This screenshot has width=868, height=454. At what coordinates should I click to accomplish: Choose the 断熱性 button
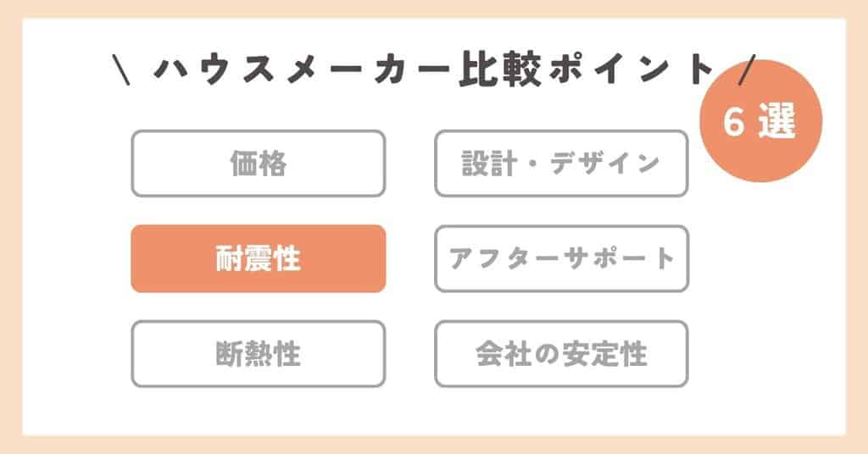point(258,353)
